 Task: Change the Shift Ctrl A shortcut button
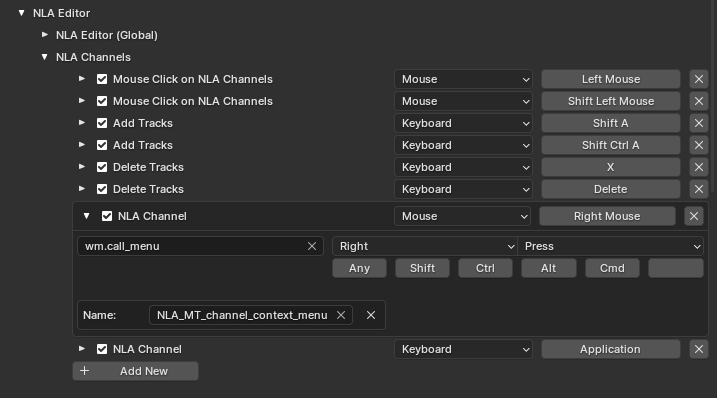611,145
